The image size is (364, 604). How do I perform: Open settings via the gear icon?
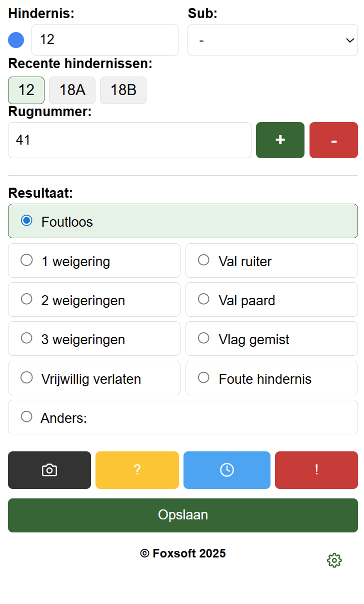334,560
